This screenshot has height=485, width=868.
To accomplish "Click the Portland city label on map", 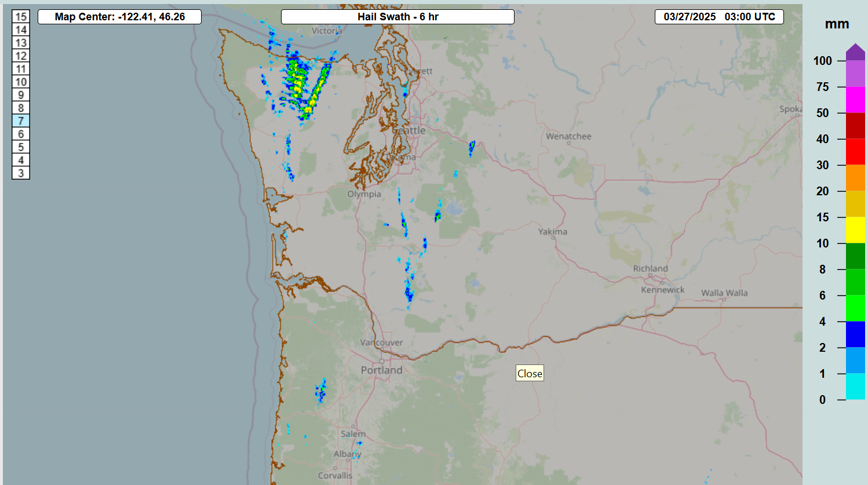I will 381,370.
